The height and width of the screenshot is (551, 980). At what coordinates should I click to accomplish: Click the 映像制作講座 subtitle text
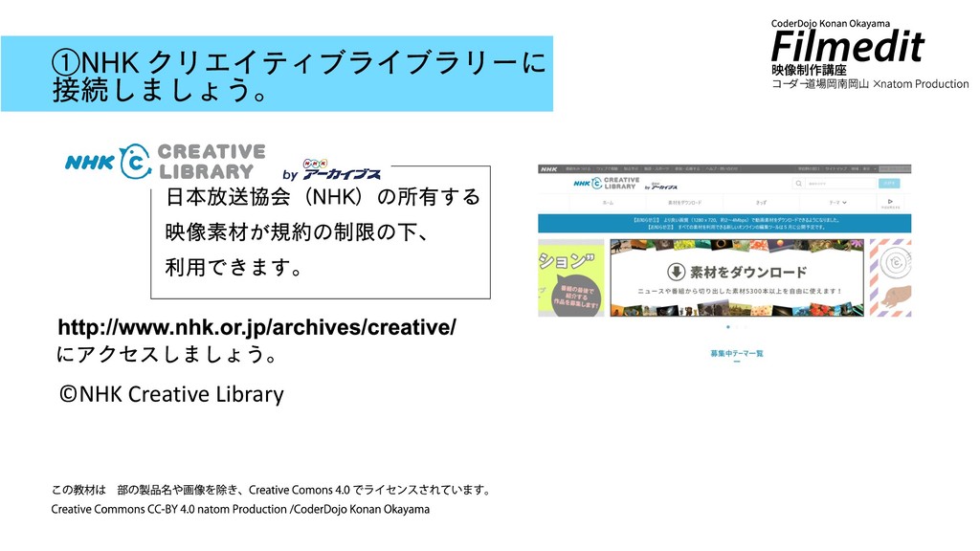tap(809, 71)
